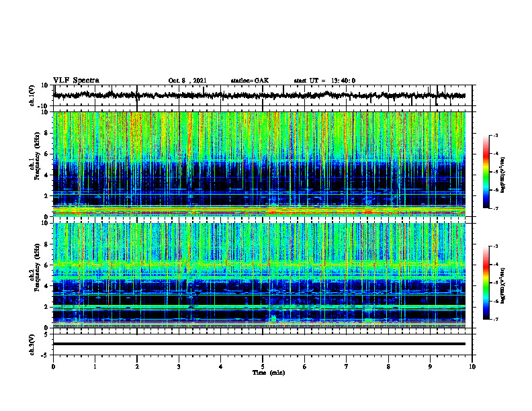The image size is (532, 411).
Task: Click time axis tick label '1'
Action: click(95, 367)
